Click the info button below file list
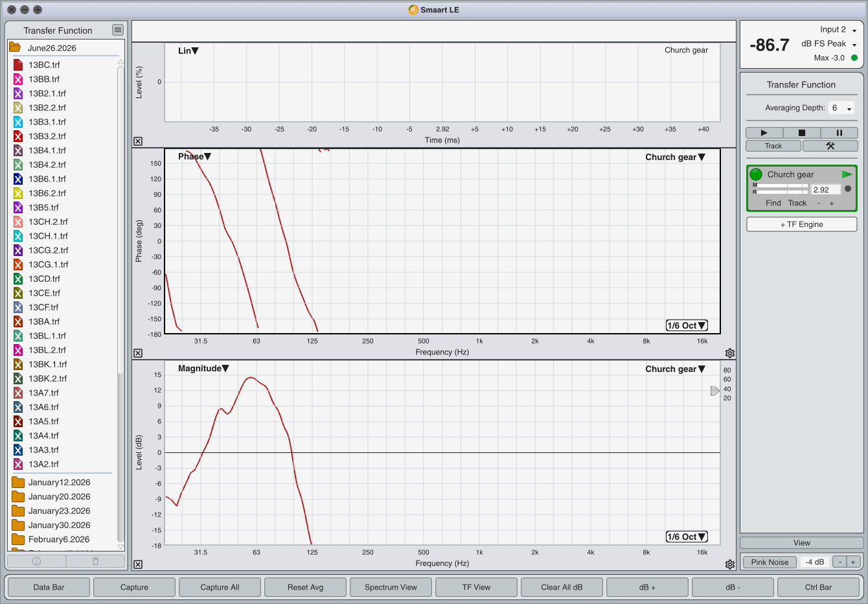This screenshot has width=868, height=604. (36, 561)
